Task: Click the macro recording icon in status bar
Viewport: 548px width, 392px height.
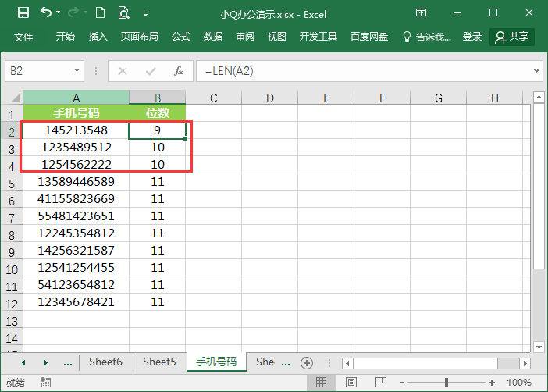Action: (x=46, y=382)
